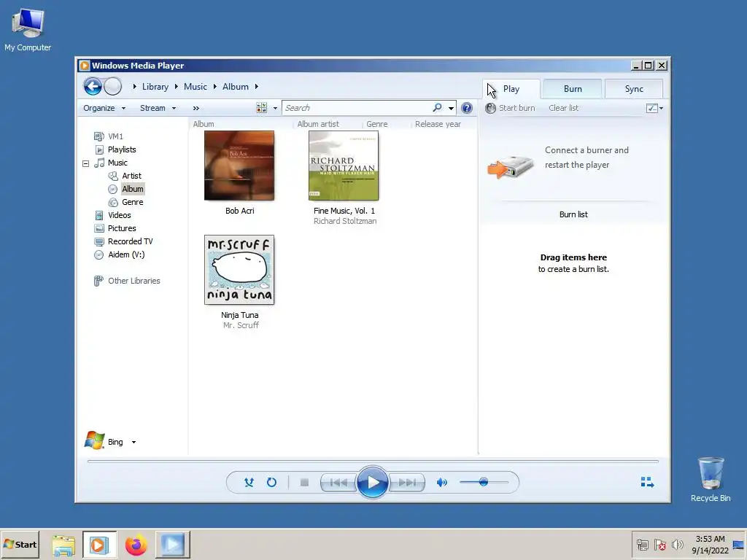Screen dimensions: 747x560
Task: Toggle shuffle mode
Action: coord(249,483)
